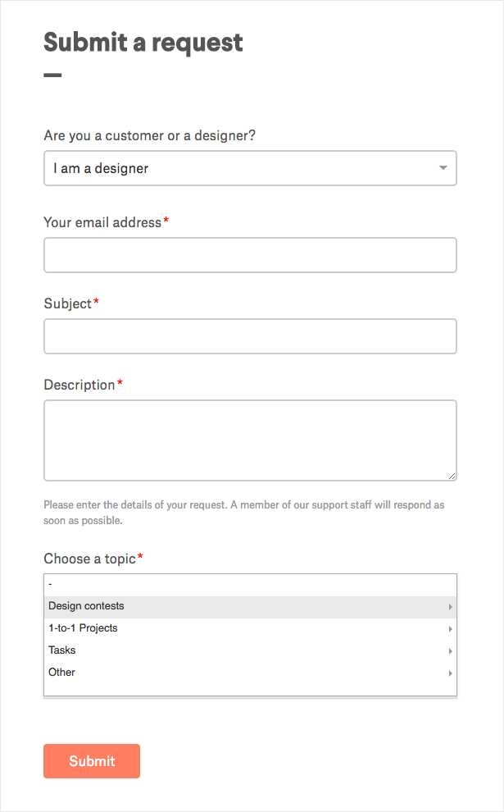504x812 pixels.
Task: Click the "Subject" field label
Action: tap(67, 303)
